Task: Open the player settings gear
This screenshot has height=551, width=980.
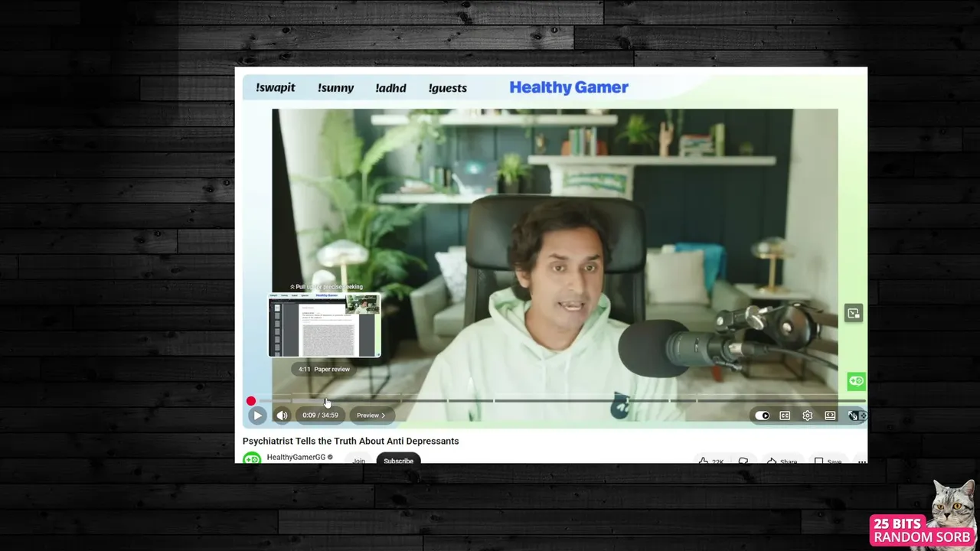Action: pos(808,416)
